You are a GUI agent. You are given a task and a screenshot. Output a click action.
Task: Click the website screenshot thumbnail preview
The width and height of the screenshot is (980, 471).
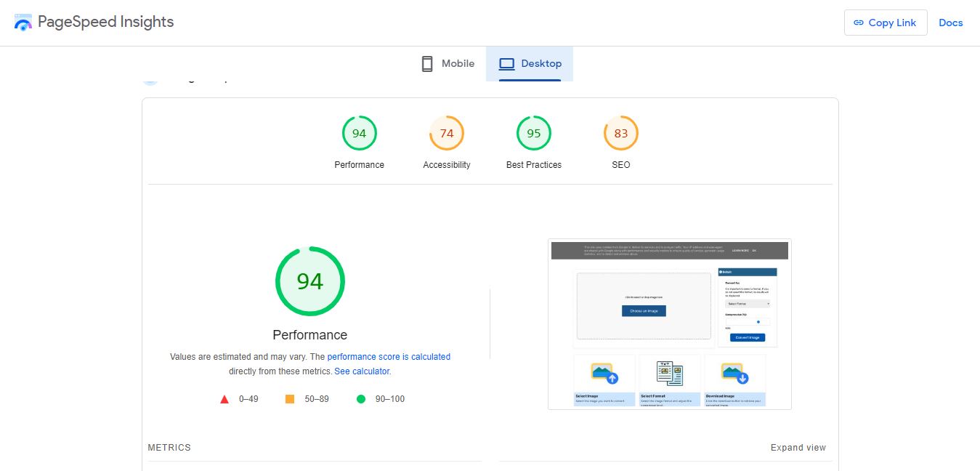click(x=670, y=324)
